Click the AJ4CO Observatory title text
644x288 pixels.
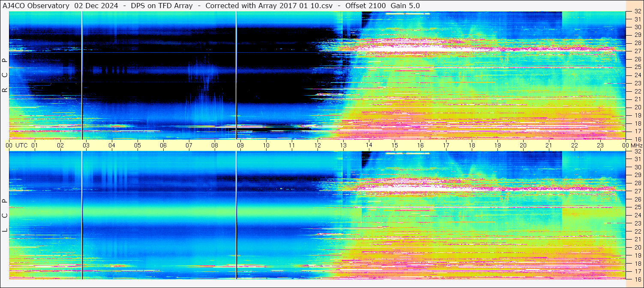tap(36, 6)
